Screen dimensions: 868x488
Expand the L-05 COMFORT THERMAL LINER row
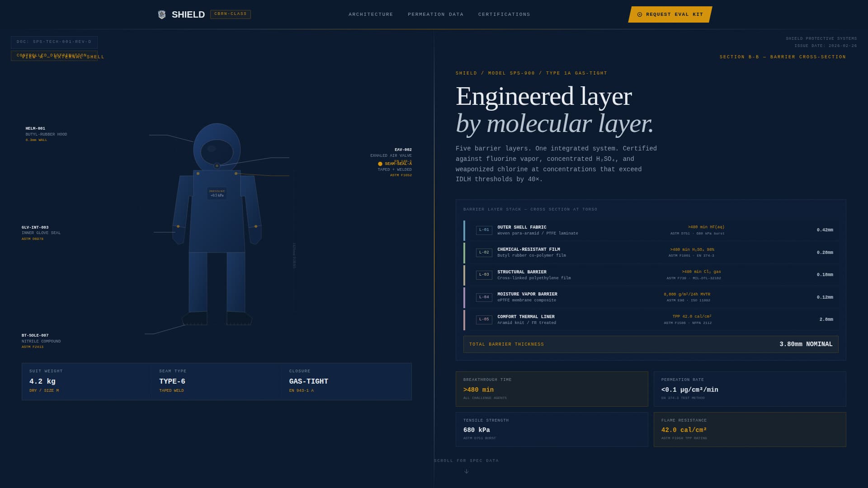(651, 319)
